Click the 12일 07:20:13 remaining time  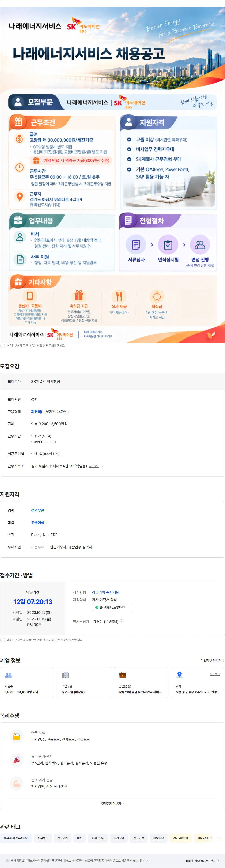(33, 602)
